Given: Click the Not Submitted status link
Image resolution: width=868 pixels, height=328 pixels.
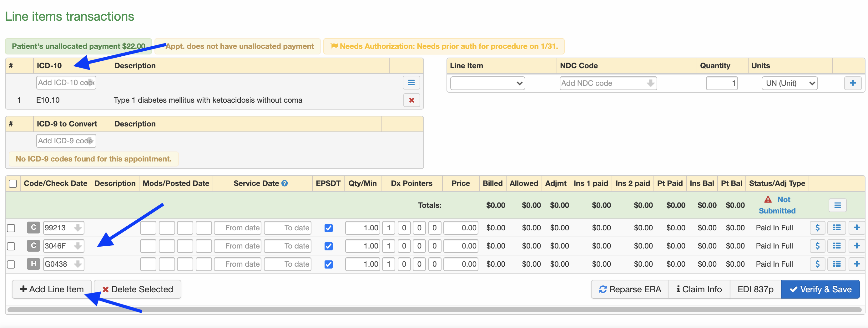Looking at the screenshot, I should pyautogui.click(x=777, y=205).
